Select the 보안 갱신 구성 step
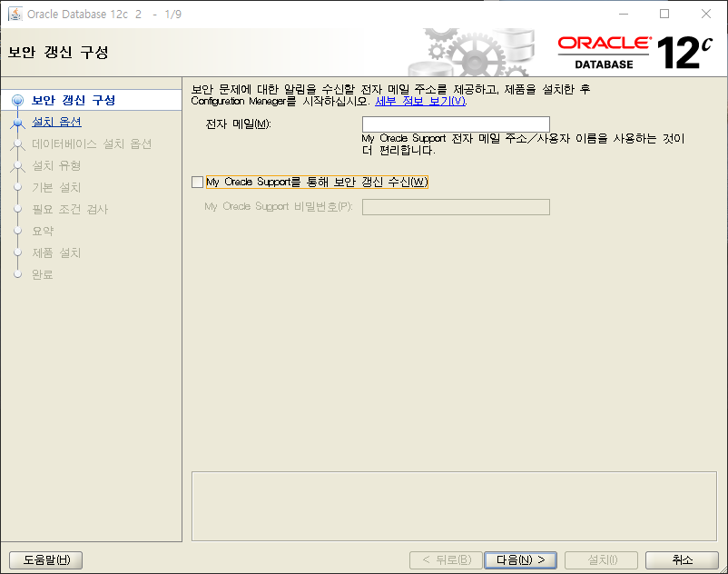This screenshot has width=728, height=574. coord(74,100)
